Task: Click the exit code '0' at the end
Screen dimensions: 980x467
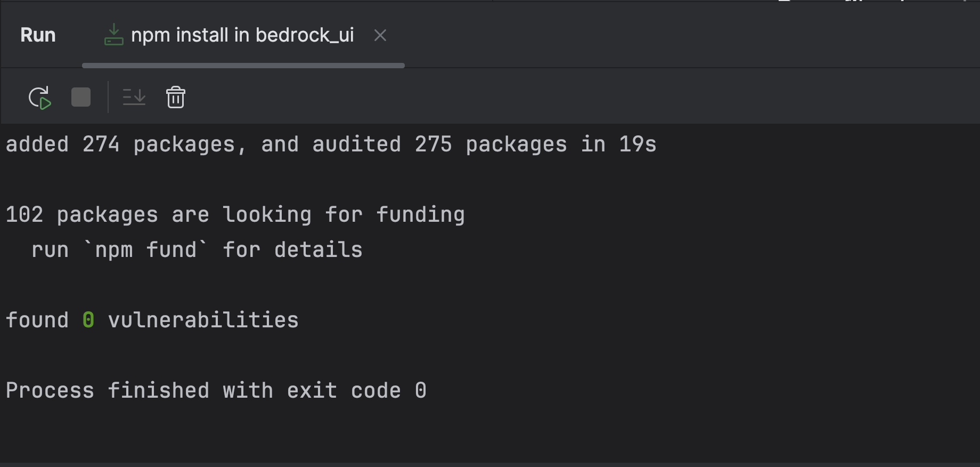Action: tap(421, 391)
